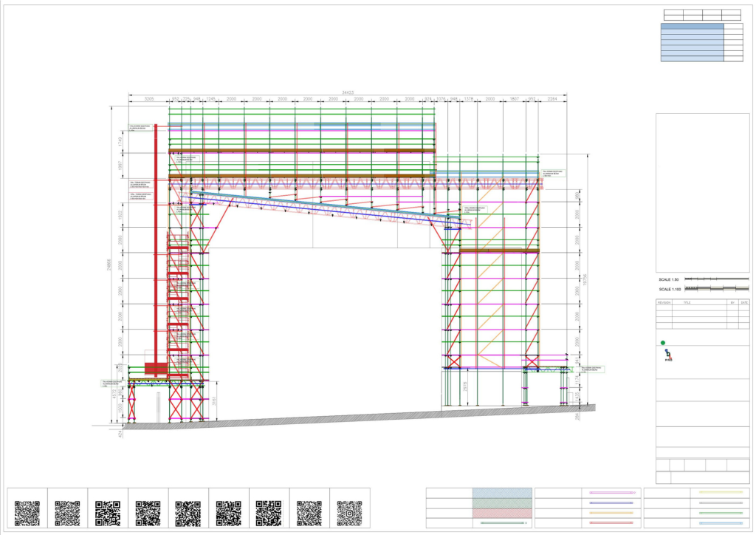
Task: Click the REVISION column header
Action: pyautogui.click(x=664, y=302)
